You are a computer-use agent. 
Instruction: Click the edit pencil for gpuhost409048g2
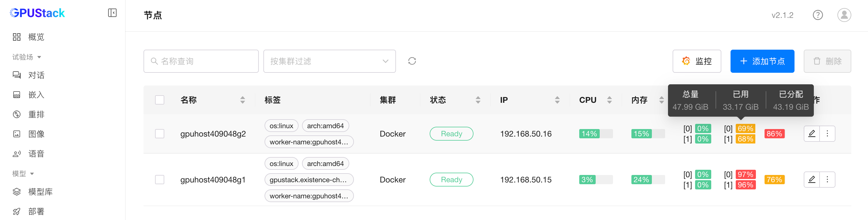tap(812, 134)
